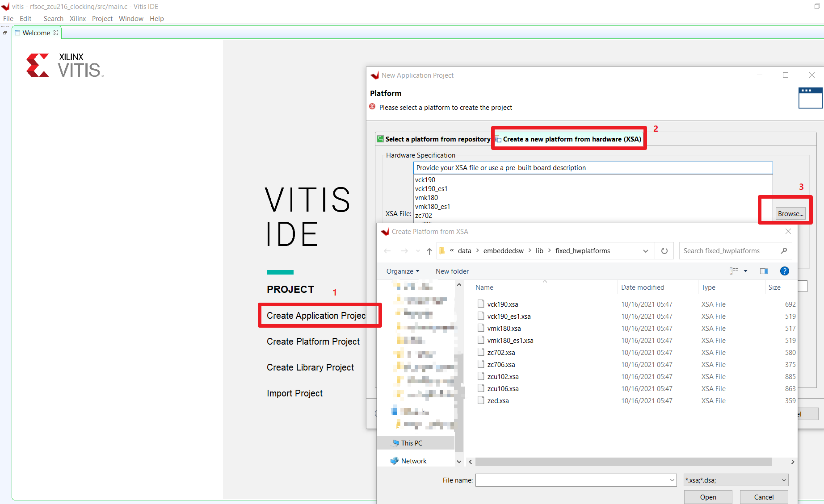The width and height of the screenshot is (824, 504).
Task: Toggle the preview pane icon
Action: pos(764,271)
